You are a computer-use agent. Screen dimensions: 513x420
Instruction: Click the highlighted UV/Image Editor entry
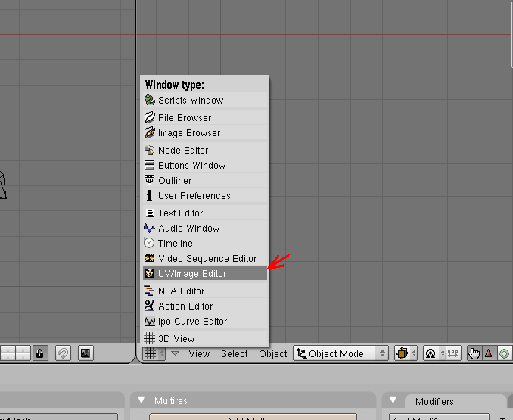[x=205, y=273]
